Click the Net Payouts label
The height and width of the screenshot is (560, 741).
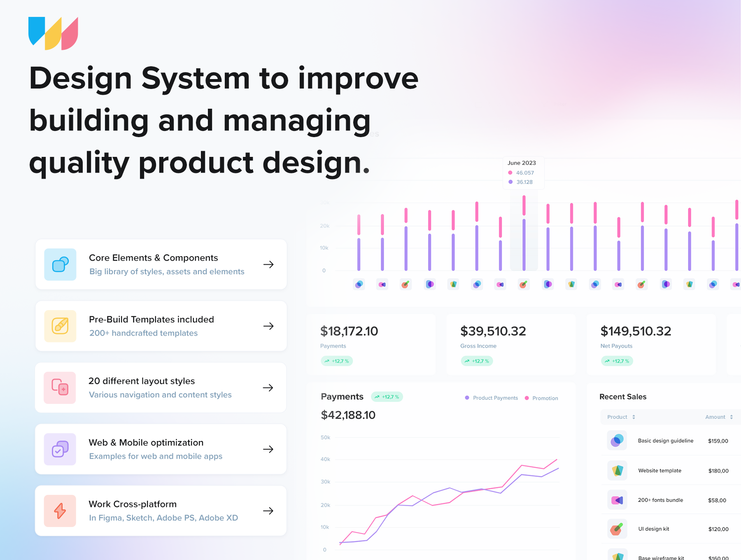pyautogui.click(x=616, y=346)
